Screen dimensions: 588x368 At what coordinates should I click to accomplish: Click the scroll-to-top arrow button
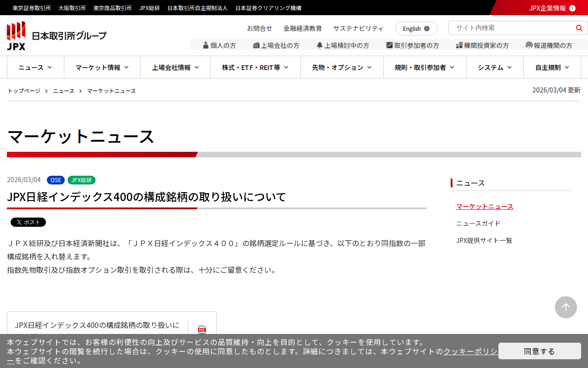tap(566, 307)
